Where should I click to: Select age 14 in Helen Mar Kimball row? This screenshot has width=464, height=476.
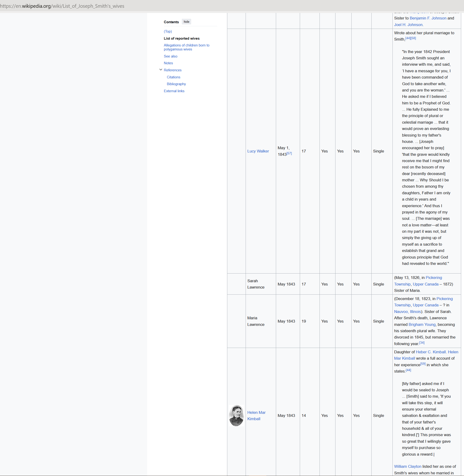304,415
